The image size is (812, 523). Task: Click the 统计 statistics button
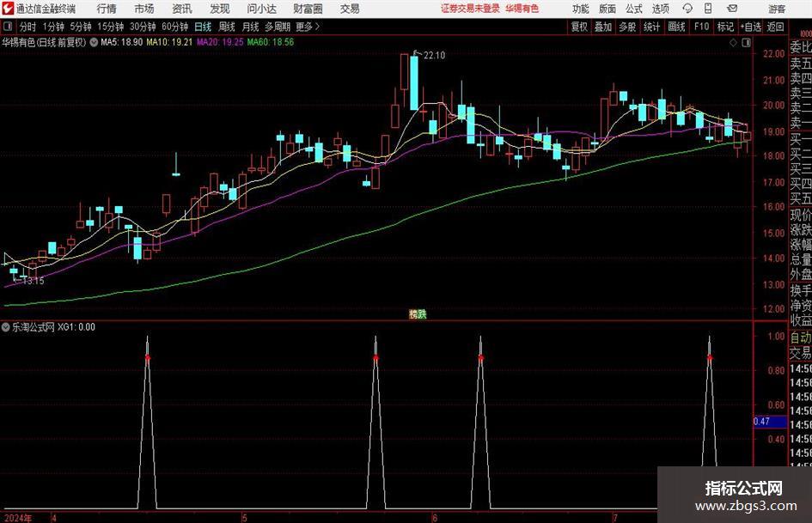coord(651,27)
